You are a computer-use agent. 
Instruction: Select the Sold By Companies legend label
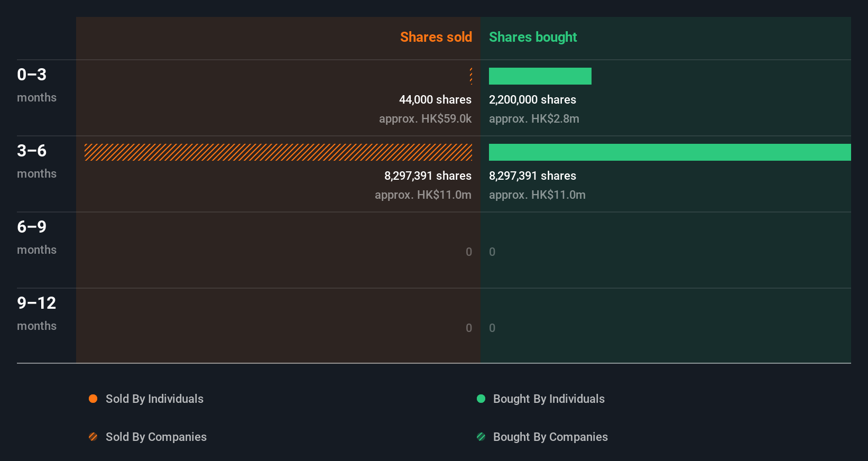[x=156, y=437]
